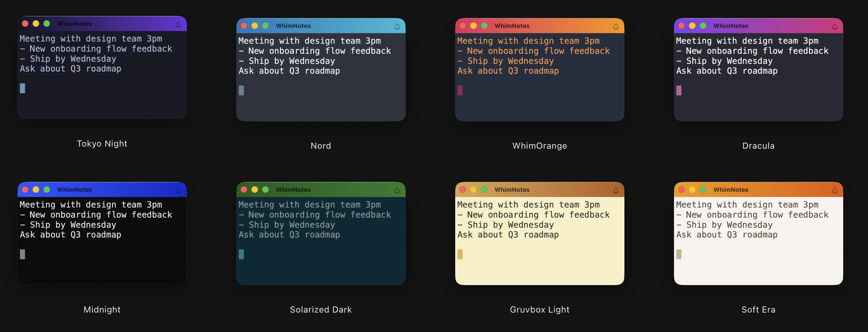Click the gray text cursor in Midnight note
This screenshot has width=868, height=332.
23,254
